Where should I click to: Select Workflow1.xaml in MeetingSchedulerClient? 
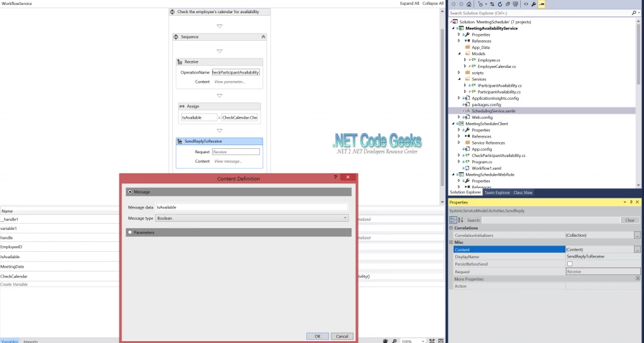click(486, 168)
